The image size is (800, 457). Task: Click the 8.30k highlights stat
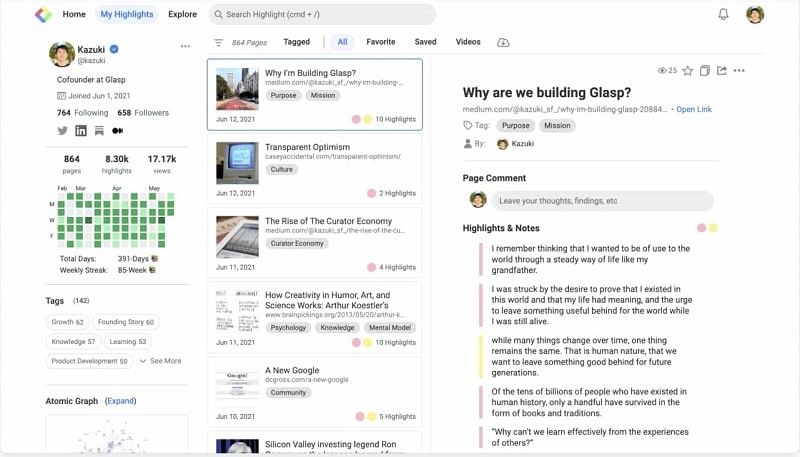[x=116, y=164]
